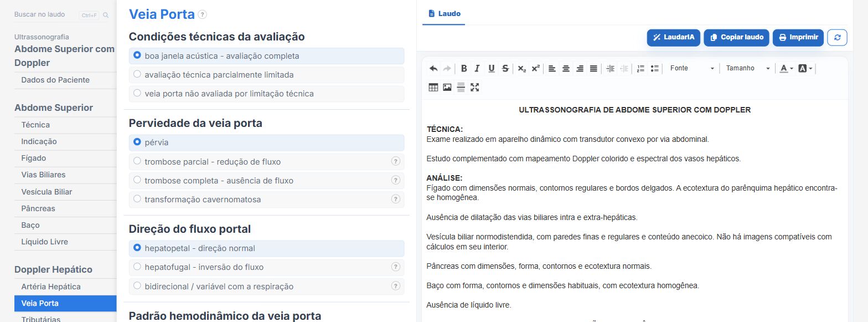
Task: Select hepatofugal - inversão do fluxo
Action: 266,267
